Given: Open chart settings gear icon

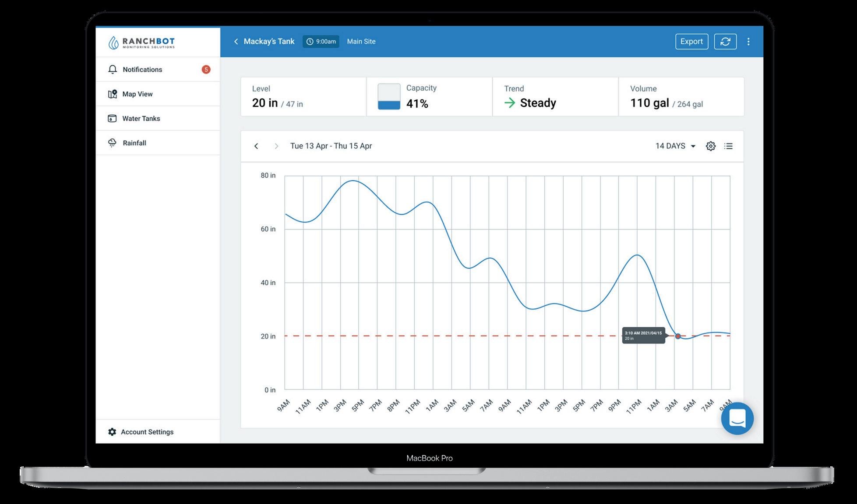Looking at the screenshot, I should click(710, 146).
